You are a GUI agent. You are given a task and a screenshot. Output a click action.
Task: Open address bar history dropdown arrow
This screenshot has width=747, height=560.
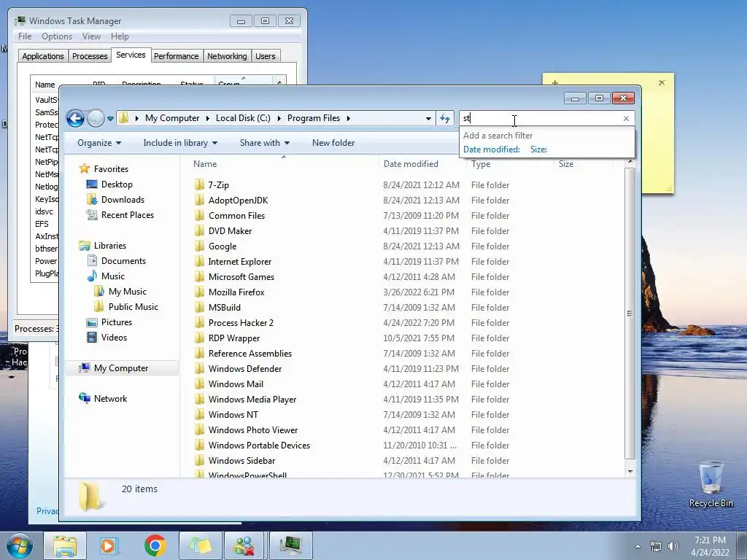tap(428, 119)
